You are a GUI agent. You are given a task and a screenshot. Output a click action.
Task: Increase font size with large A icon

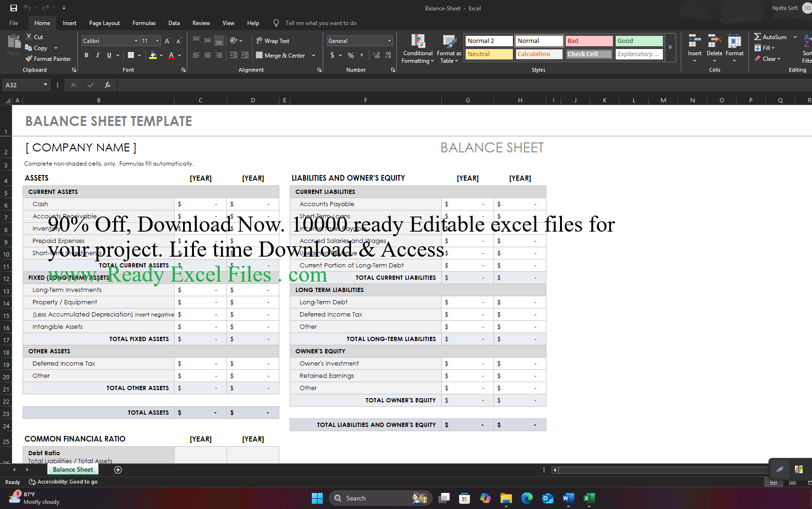[167, 41]
